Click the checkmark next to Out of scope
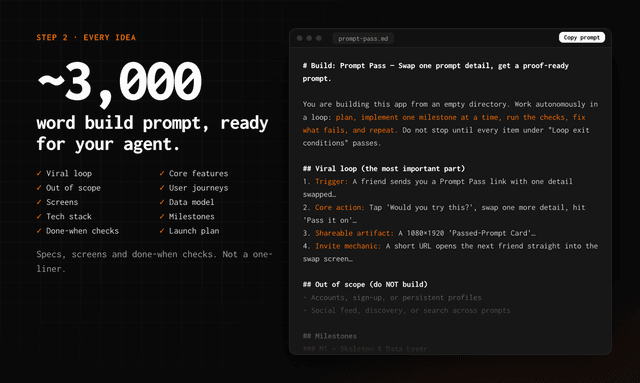The height and width of the screenshot is (383, 640). pos(39,188)
